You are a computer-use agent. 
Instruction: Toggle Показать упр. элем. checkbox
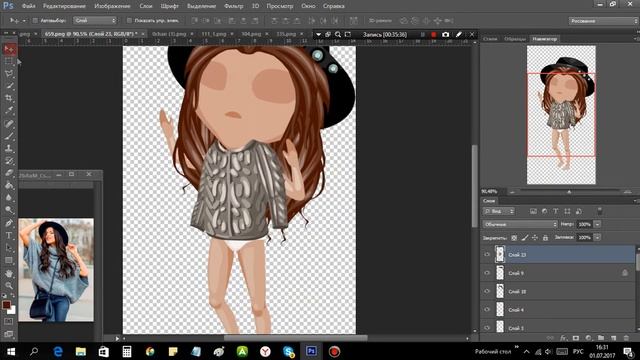tap(129, 20)
